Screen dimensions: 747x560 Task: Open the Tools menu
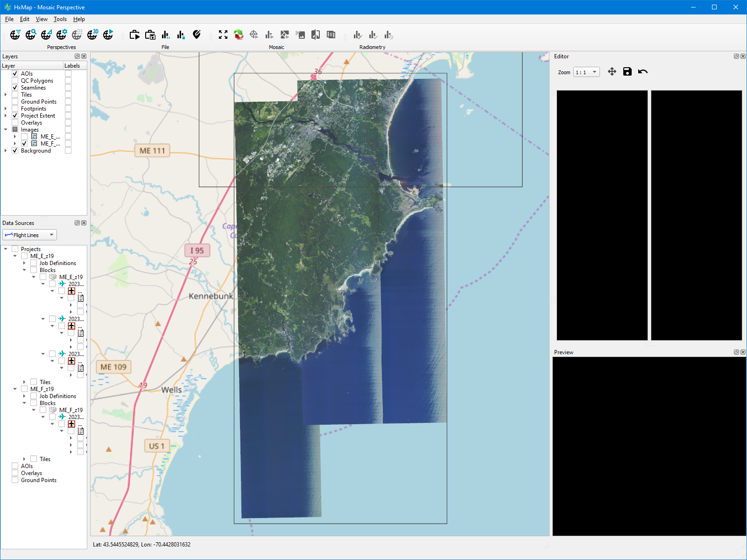[60, 19]
